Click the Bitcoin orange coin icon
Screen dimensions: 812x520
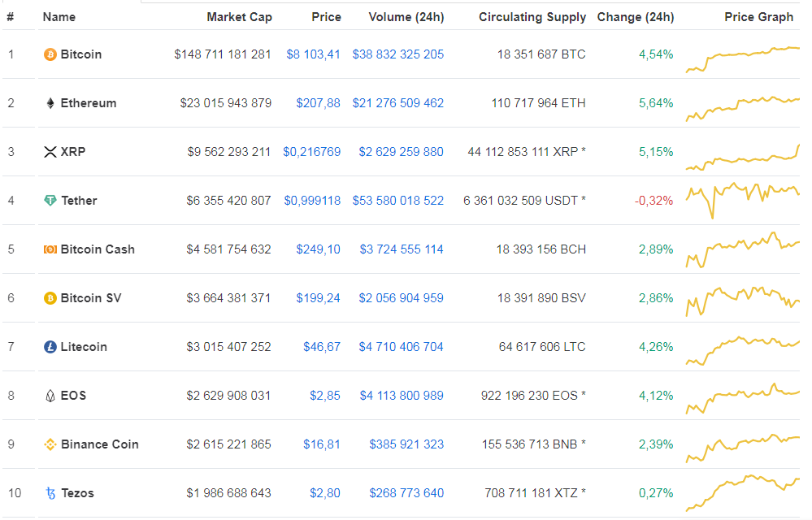tap(50, 54)
